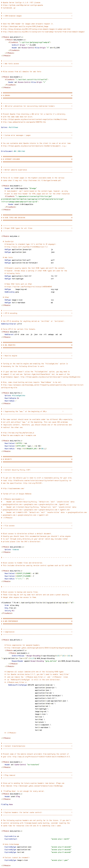The height and width of the screenshot is (868, 89).
Task: Click the 'ExpiresActive on' line
Action: [12, 836]
